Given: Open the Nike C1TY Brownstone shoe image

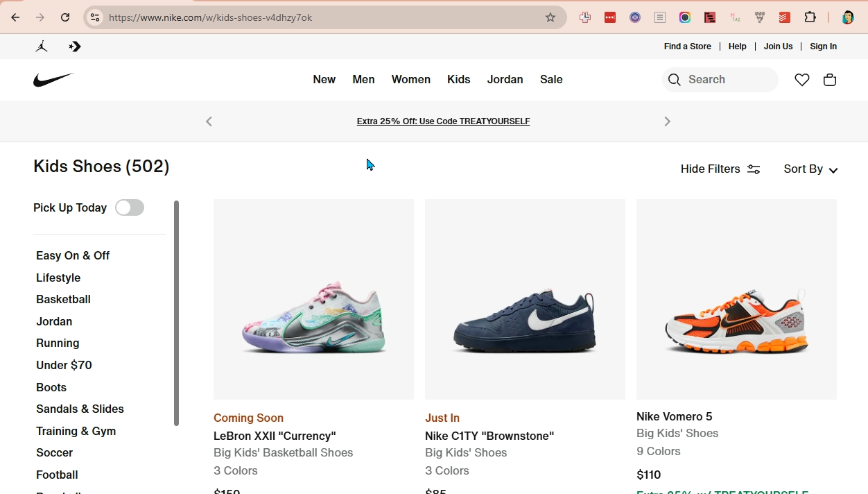Looking at the screenshot, I should click(525, 299).
